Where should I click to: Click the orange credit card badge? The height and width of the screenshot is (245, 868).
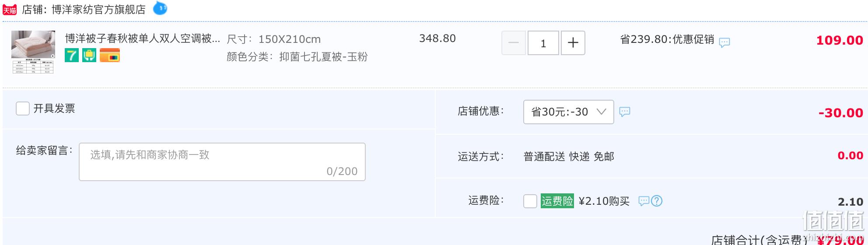(x=110, y=56)
